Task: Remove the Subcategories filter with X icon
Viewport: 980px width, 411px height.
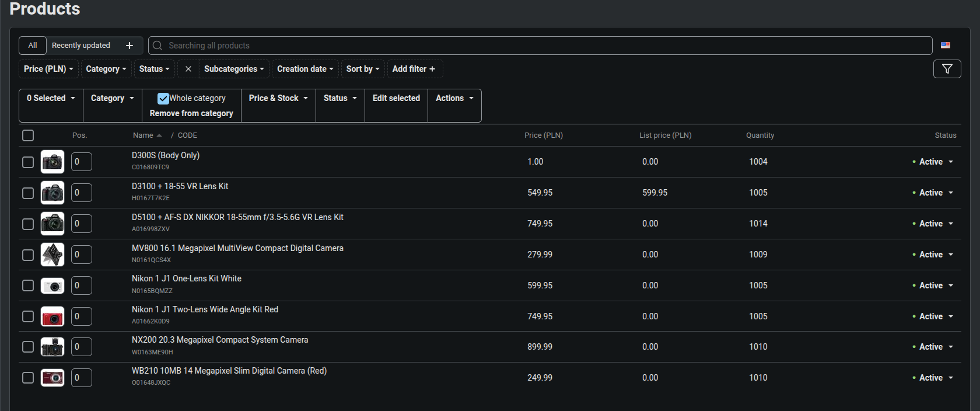Action: tap(188, 69)
